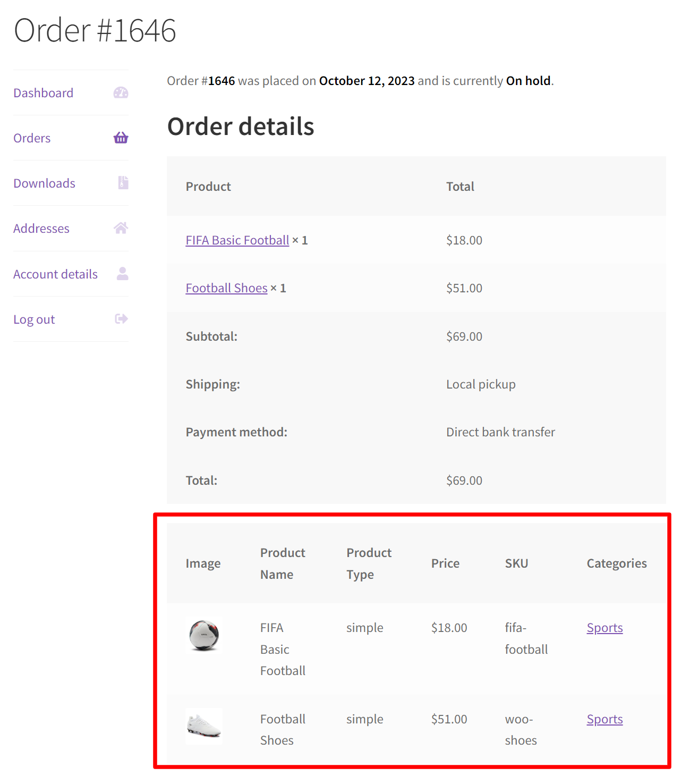Go to the Downloads page

pyautogui.click(x=44, y=183)
